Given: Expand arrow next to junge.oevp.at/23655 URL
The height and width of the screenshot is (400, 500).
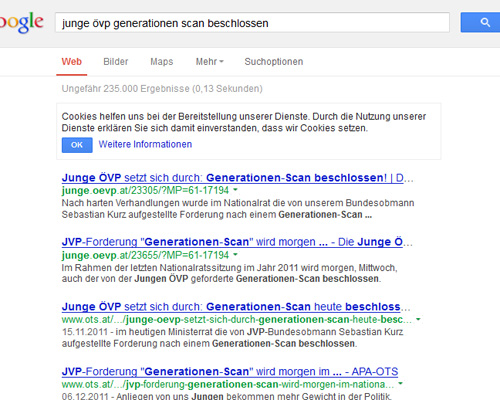Looking at the screenshot, I should tap(235, 255).
